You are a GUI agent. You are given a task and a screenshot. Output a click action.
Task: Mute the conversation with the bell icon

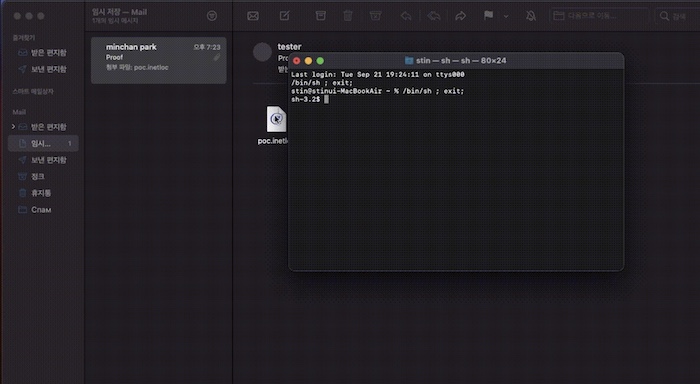click(530, 16)
